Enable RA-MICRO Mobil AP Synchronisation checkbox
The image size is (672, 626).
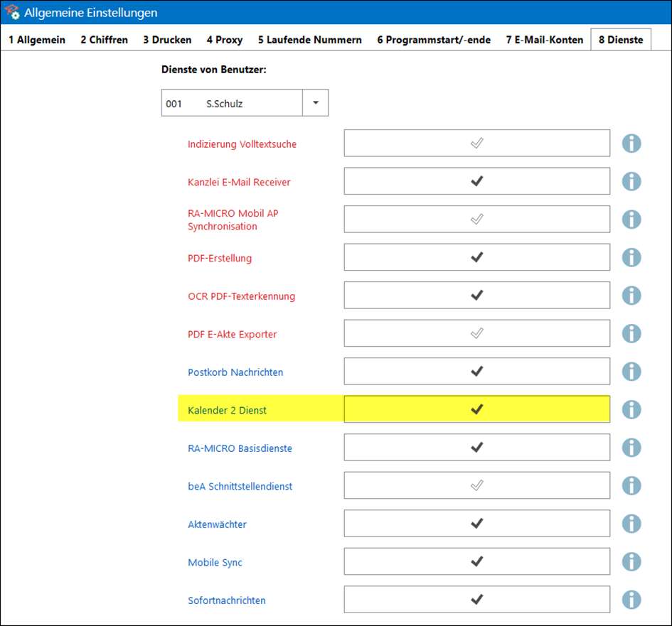click(x=477, y=220)
